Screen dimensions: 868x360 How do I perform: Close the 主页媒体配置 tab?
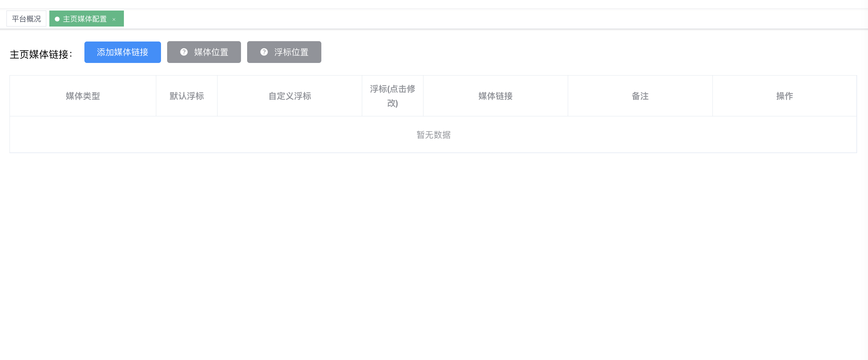[x=114, y=19]
